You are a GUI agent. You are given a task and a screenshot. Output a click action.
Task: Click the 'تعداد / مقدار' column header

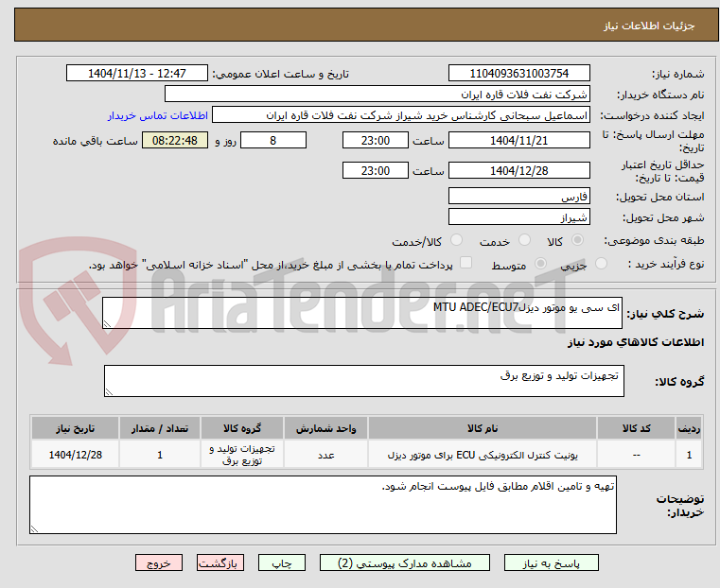coord(159,428)
